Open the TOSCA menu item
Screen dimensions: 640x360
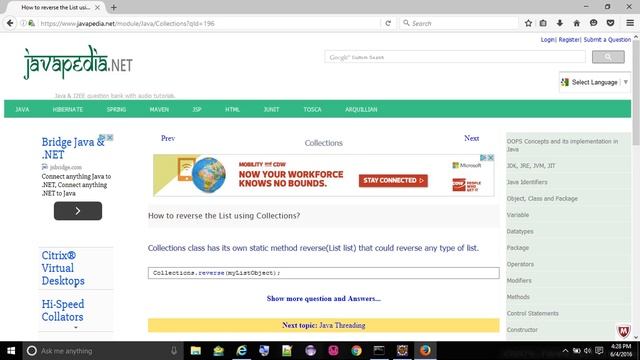point(312,109)
